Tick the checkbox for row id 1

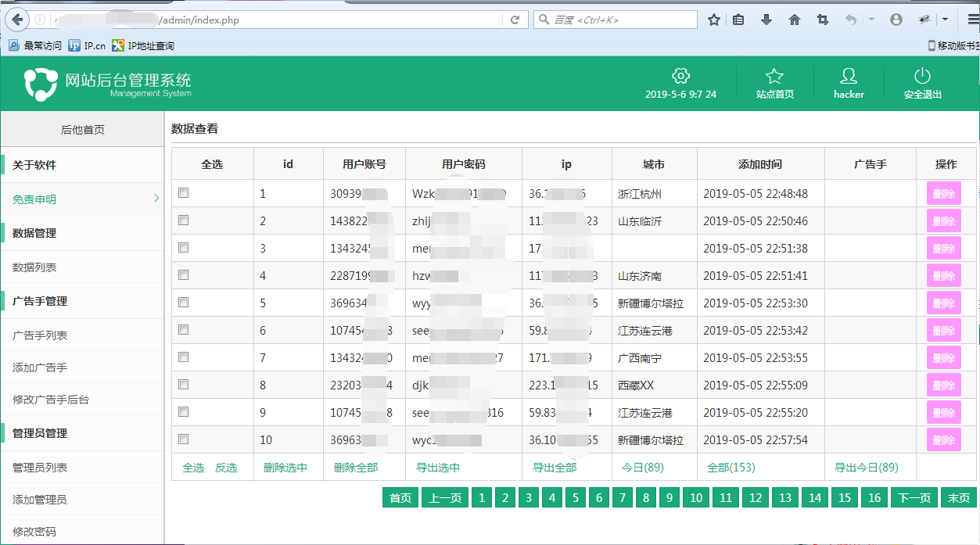(184, 193)
